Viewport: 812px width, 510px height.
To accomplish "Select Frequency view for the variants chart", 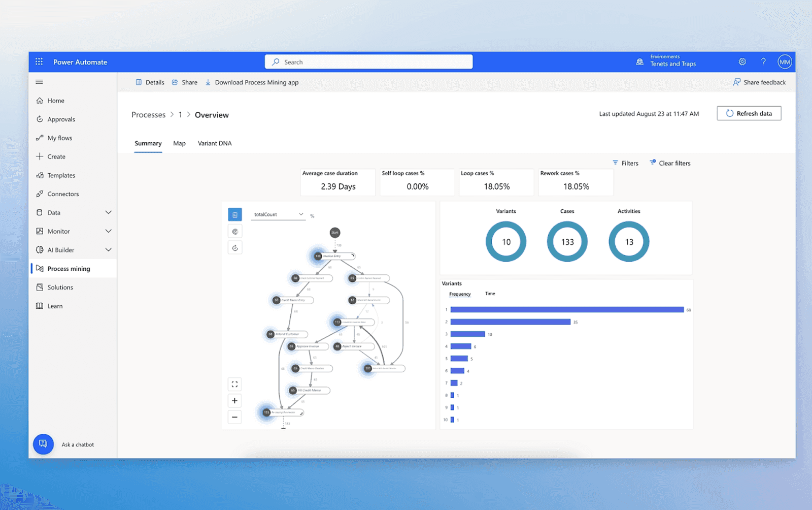I will (x=460, y=294).
